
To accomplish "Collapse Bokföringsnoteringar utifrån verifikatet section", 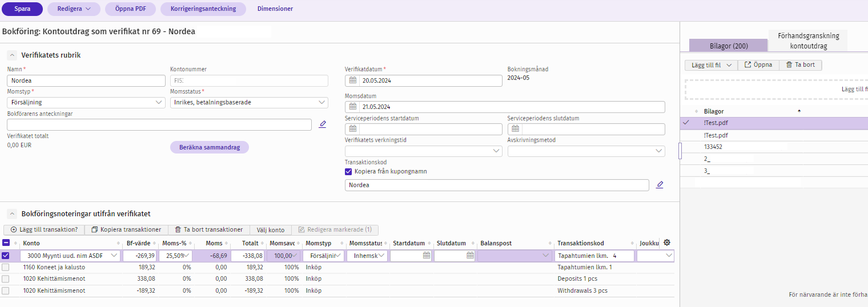I will (11, 214).
